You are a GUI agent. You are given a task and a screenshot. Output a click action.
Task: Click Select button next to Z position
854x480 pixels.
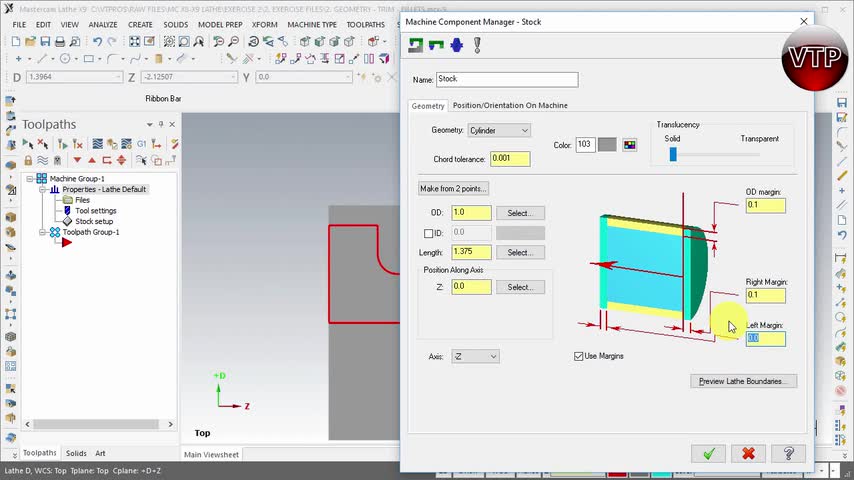tap(520, 287)
